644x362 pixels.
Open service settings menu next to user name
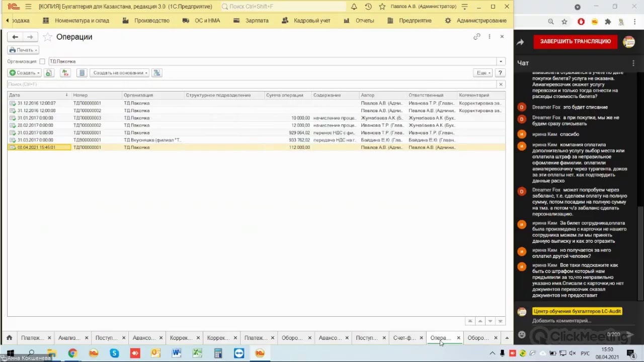coord(465,7)
